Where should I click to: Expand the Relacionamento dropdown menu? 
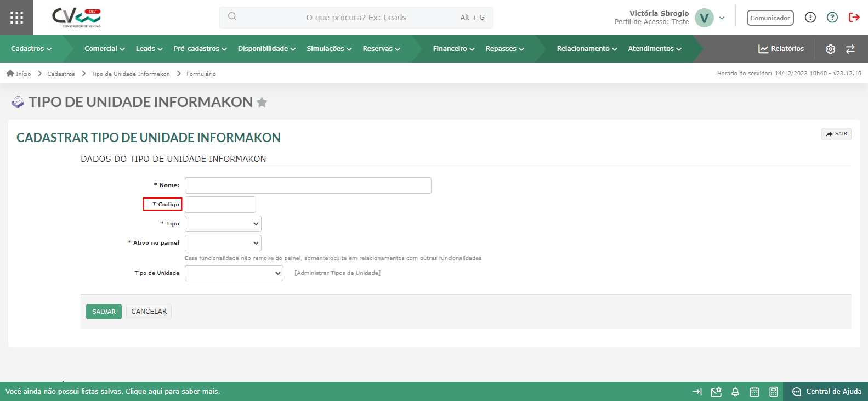(587, 49)
